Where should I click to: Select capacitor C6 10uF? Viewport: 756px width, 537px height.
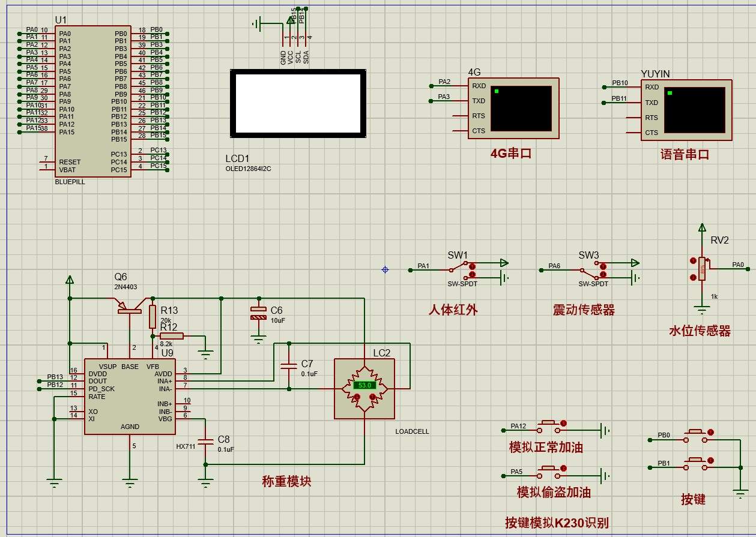coord(258,313)
